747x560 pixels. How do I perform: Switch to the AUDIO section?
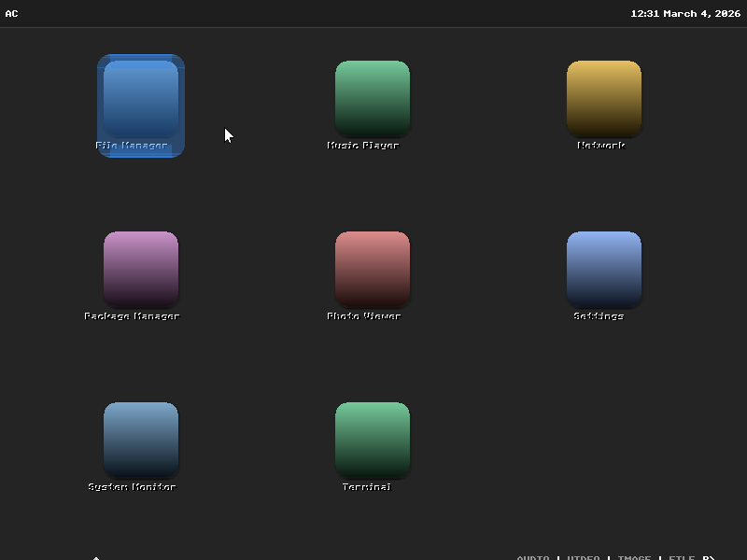tap(534, 557)
